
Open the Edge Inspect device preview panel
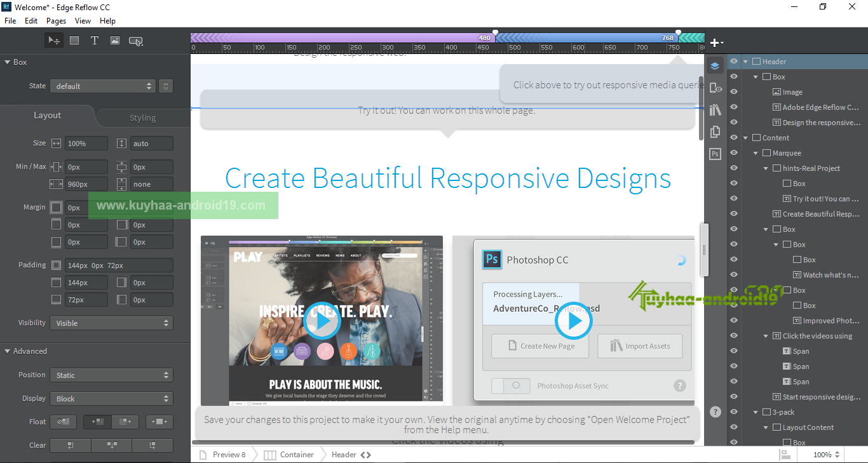coord(715,88)
